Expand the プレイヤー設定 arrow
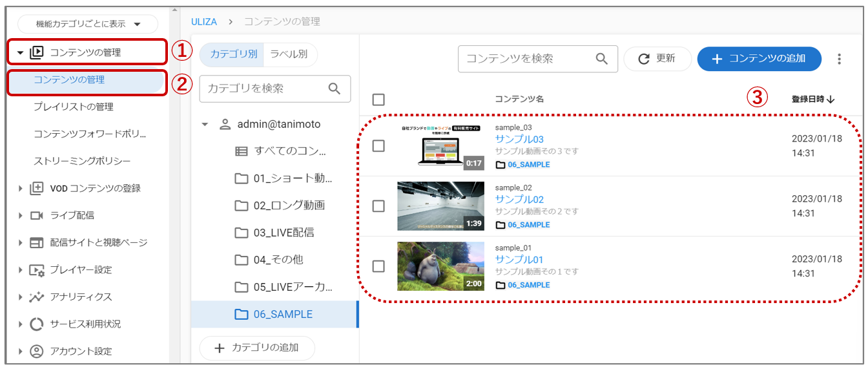Screen dimensions: 868x369 (x=21, y=270)
